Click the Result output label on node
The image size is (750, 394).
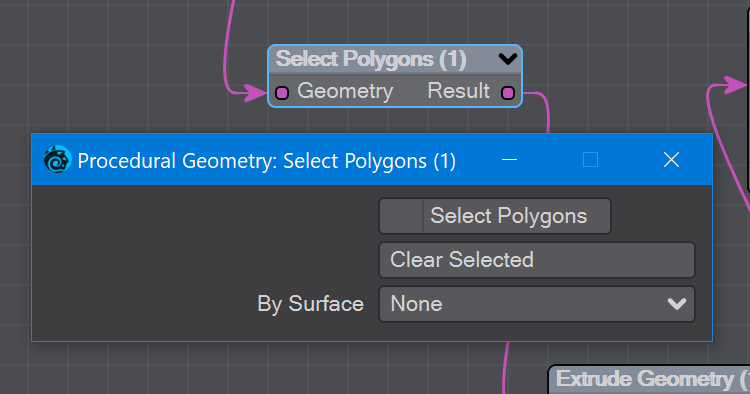coord(458,91)
